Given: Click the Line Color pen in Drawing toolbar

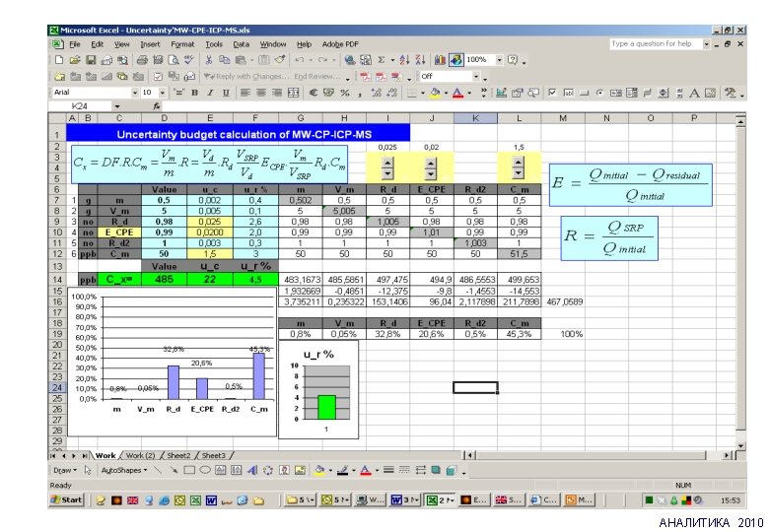Looking at the screenshot, I should 343,470.
